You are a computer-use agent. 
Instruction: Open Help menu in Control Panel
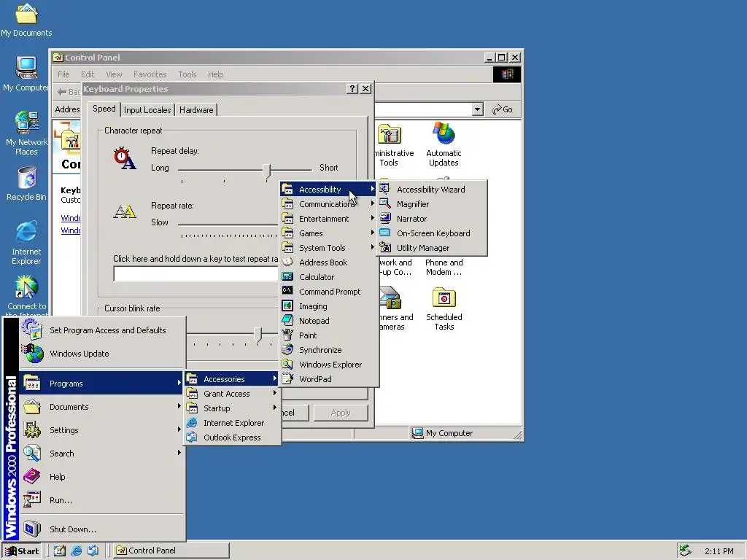215,74
